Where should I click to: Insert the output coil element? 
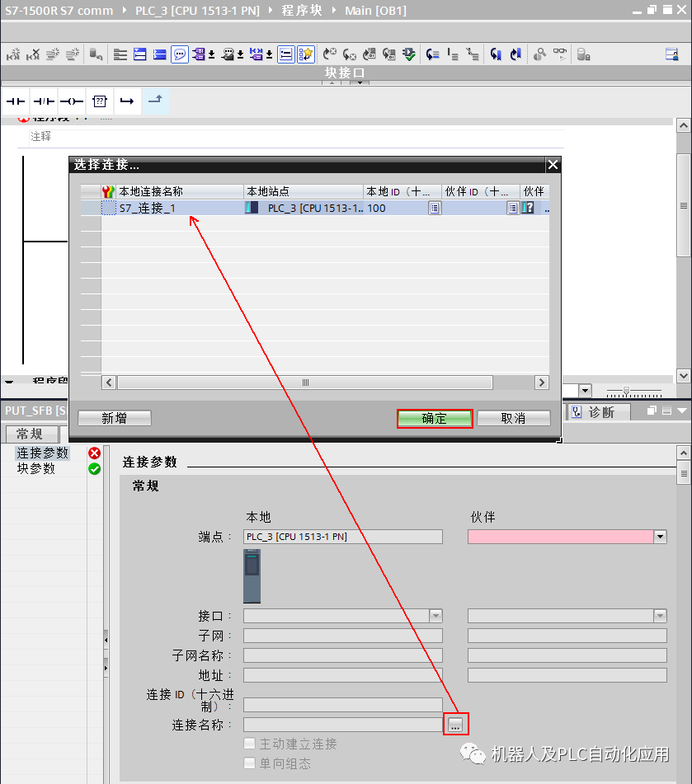(x=71, y=101)
